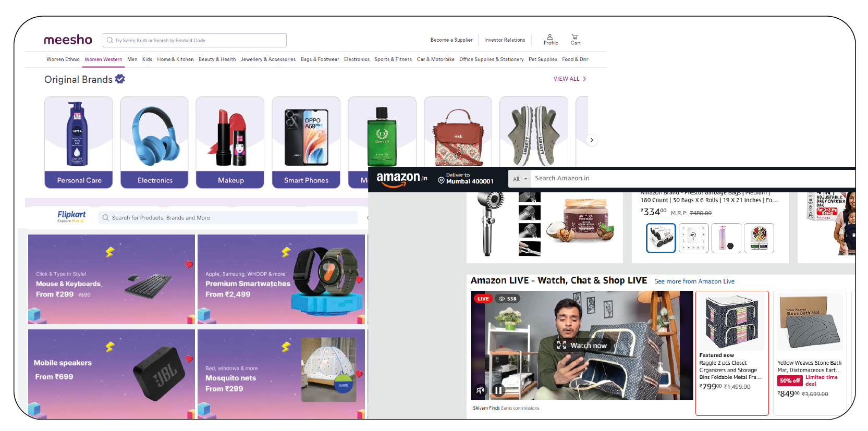The height and width of the screenshot is (431, 868).
Task: Open Raggle Closet Organizers featured product
Action: [x=732, y=353]
